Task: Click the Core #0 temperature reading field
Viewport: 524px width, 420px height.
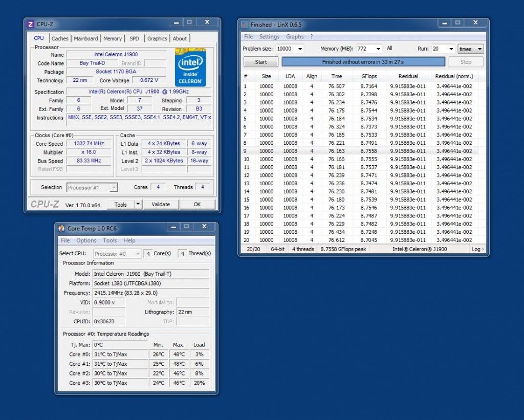Action: tap(120, 354)
